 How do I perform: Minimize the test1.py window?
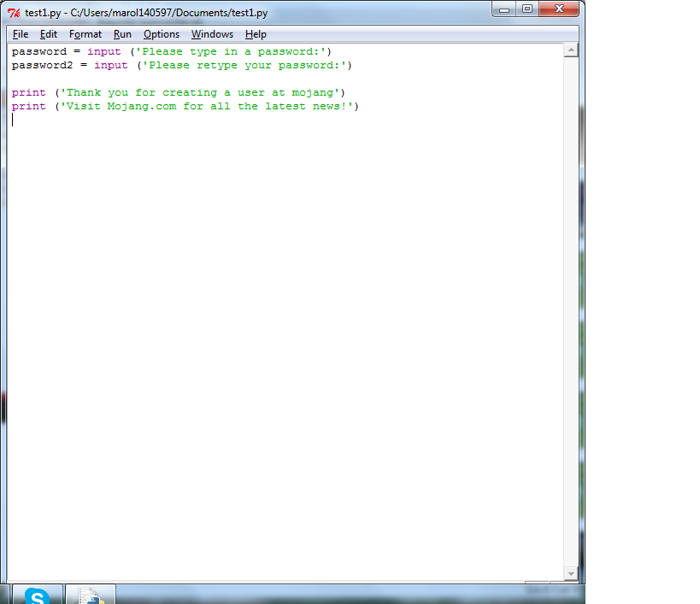tap(504, 9)
